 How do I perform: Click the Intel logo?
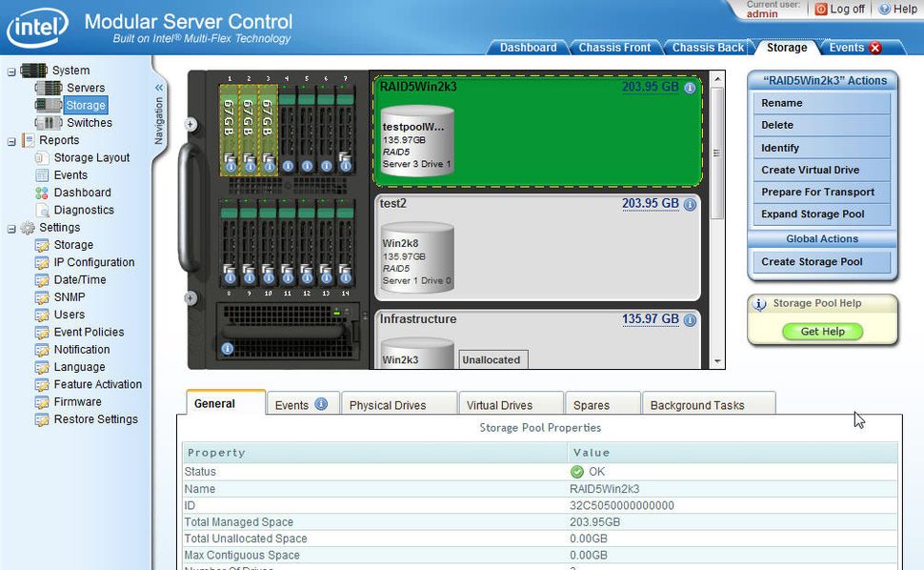(x=38, y=27)
